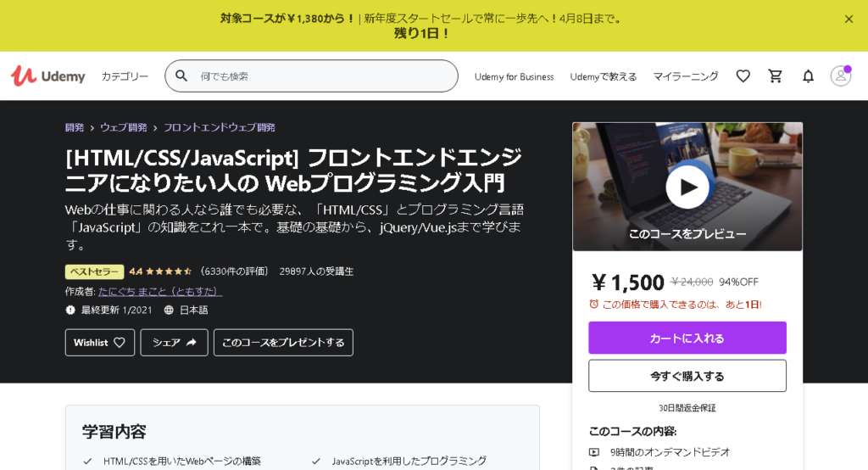
Task: Click the ベストセラー badge
Action: click(94, 271)
